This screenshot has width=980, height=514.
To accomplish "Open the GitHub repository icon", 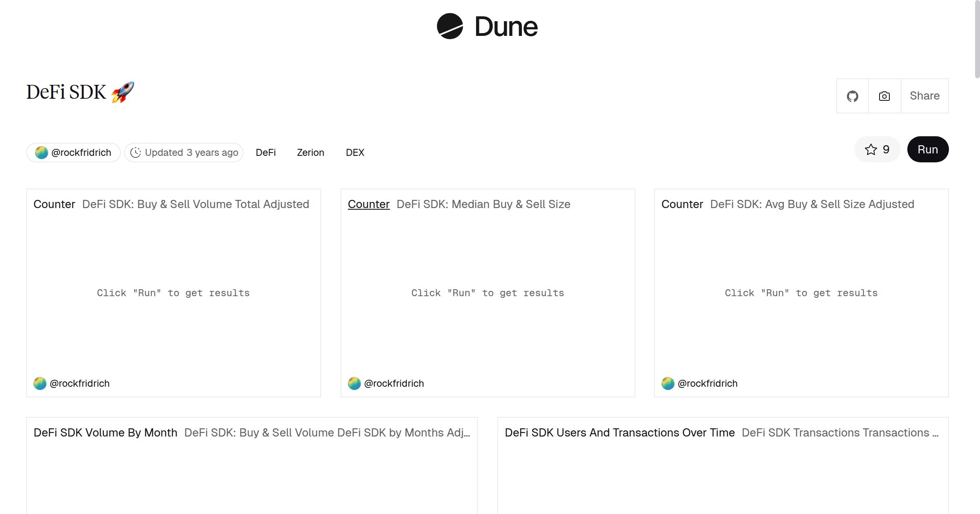I will [x=852, y=96].
